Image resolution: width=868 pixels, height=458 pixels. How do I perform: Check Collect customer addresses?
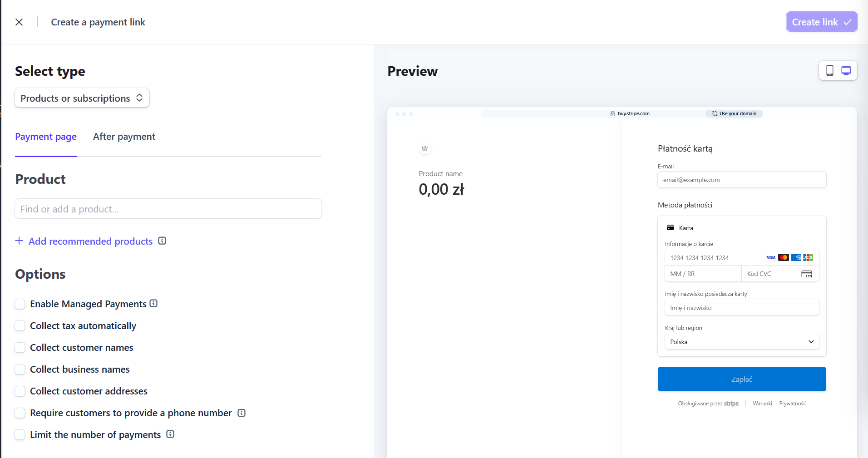[20, 391]
